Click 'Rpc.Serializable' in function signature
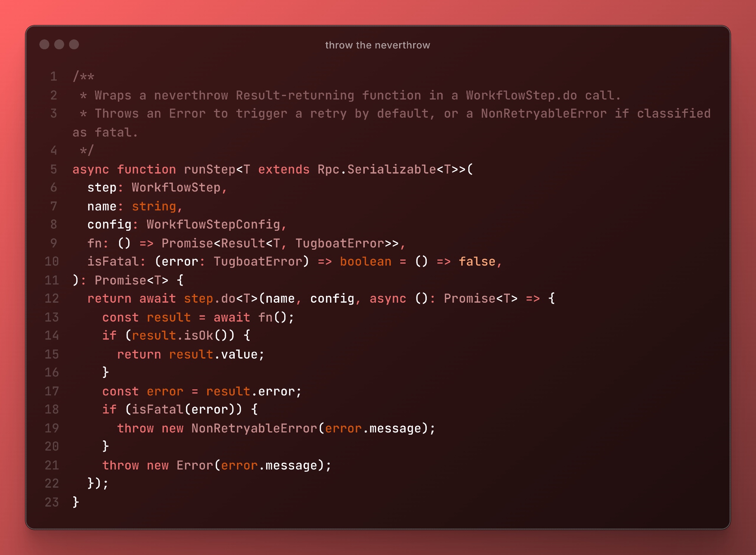The width and height of the screenshot is (756, 555). click(x=376, y=169)
